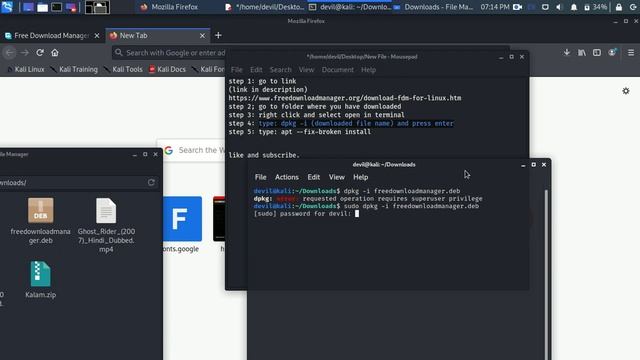Open the terminal Actions menu
The image size is (640, 360).
coord(287,177)
